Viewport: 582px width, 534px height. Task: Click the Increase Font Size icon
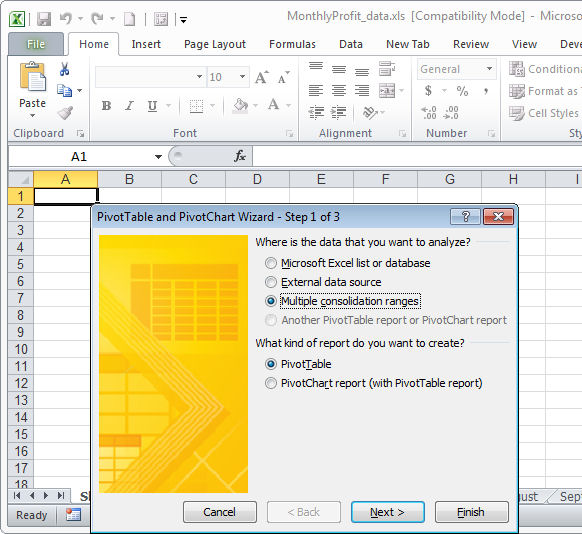point(262,77)
